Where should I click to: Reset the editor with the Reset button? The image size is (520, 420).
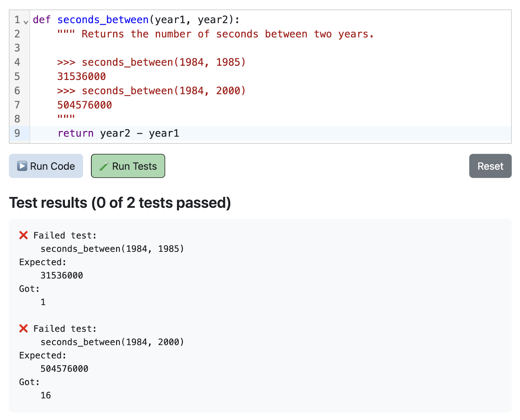[x=490, y=166]
